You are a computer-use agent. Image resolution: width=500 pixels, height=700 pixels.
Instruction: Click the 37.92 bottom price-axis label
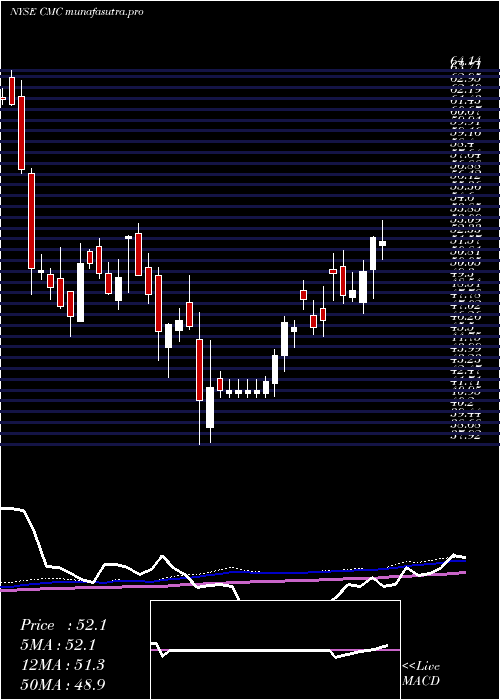tap(465, 436)
